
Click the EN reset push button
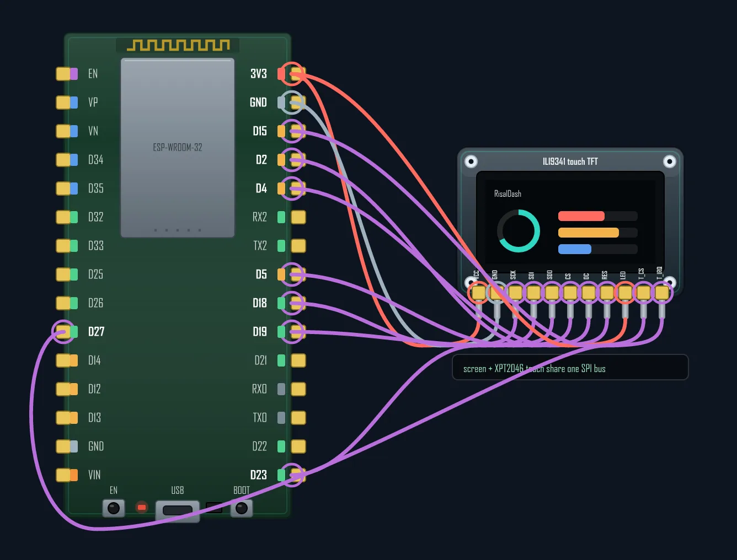(x=114, y=508)
